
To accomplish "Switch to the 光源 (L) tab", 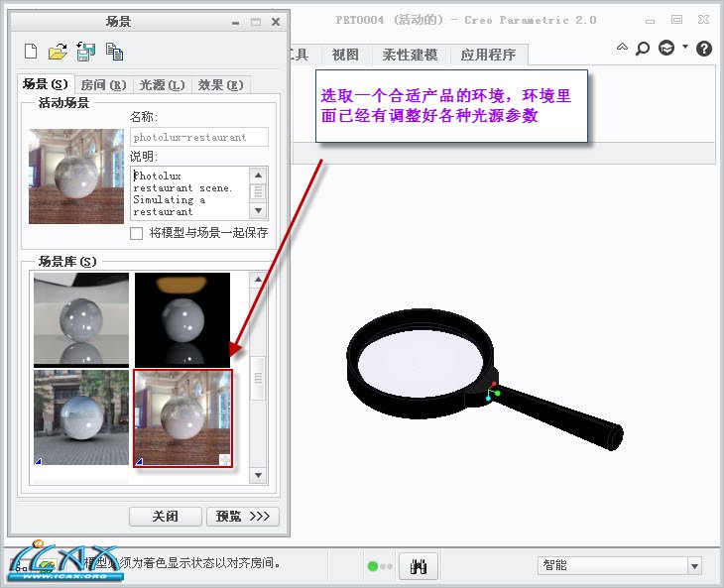I will pyautogui.click(x=162, y=85).
